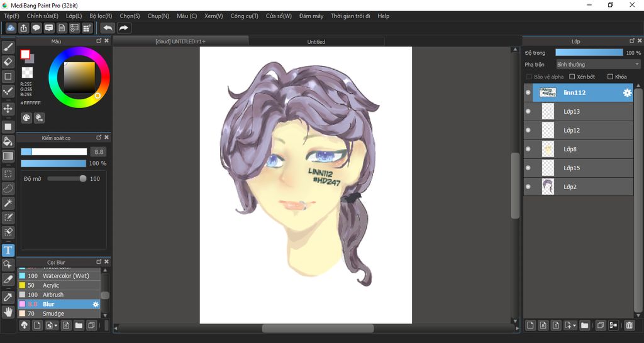Viewport: 644px width, 343px height.
Task: Select the Lasso selection tool
Action: point(8,188)
